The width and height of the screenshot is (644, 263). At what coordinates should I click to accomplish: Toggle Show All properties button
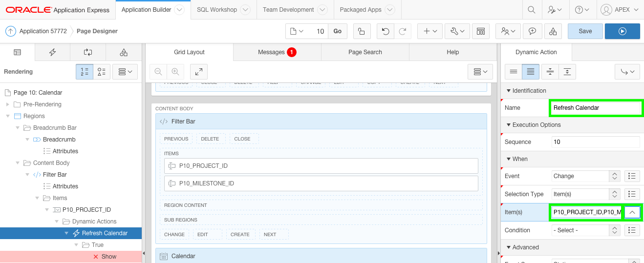[531, 72]
